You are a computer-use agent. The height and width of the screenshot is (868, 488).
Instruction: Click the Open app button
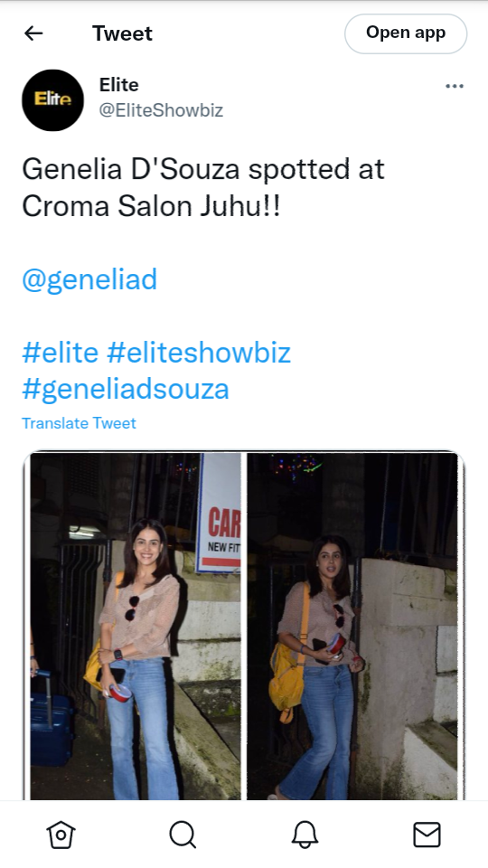pos(406,33)
